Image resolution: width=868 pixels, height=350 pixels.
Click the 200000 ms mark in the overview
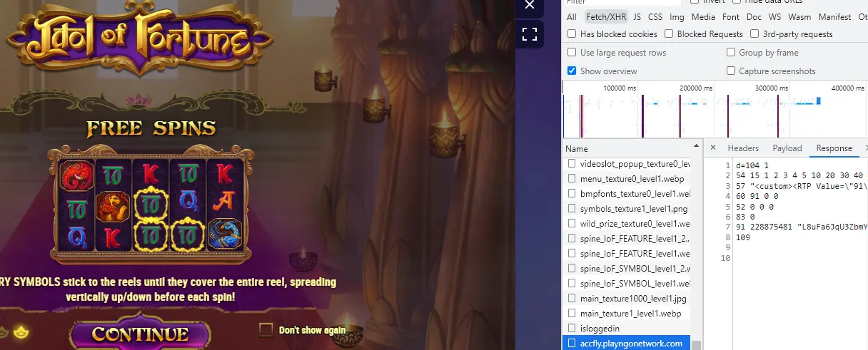695,88
